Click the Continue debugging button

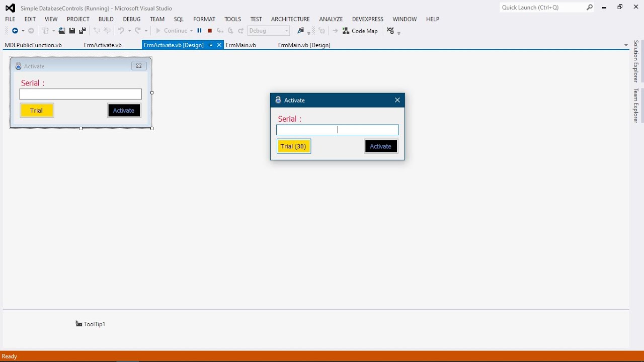(x=171, y=31)
